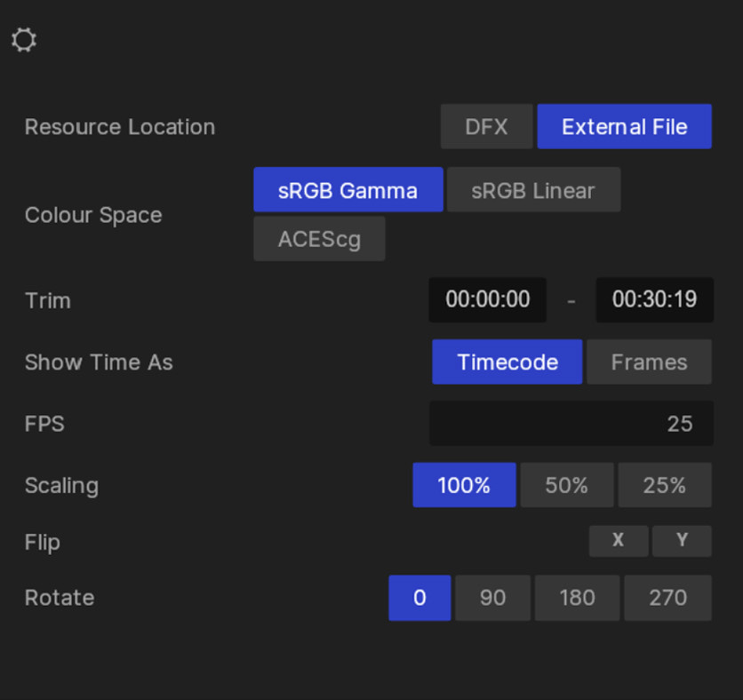Set Scaling to 25%
Image resolution: width=743 pixels, height=700 pixels.
[665, 485]
